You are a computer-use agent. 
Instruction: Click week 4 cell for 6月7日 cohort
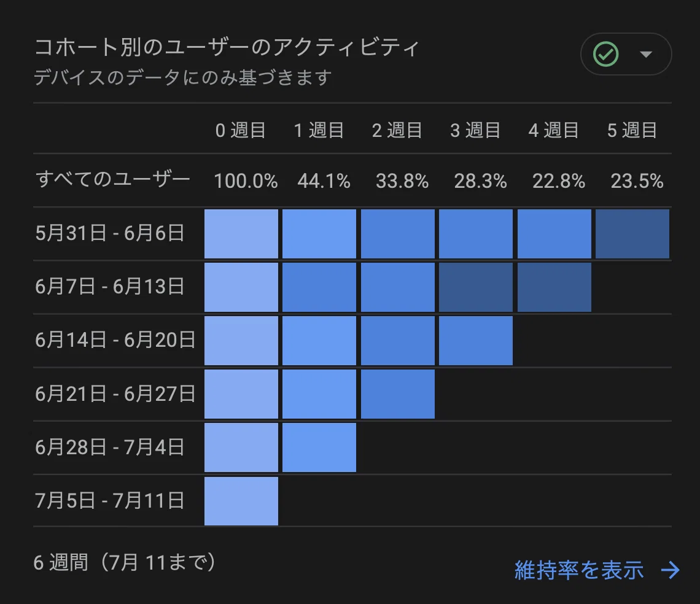554,287
